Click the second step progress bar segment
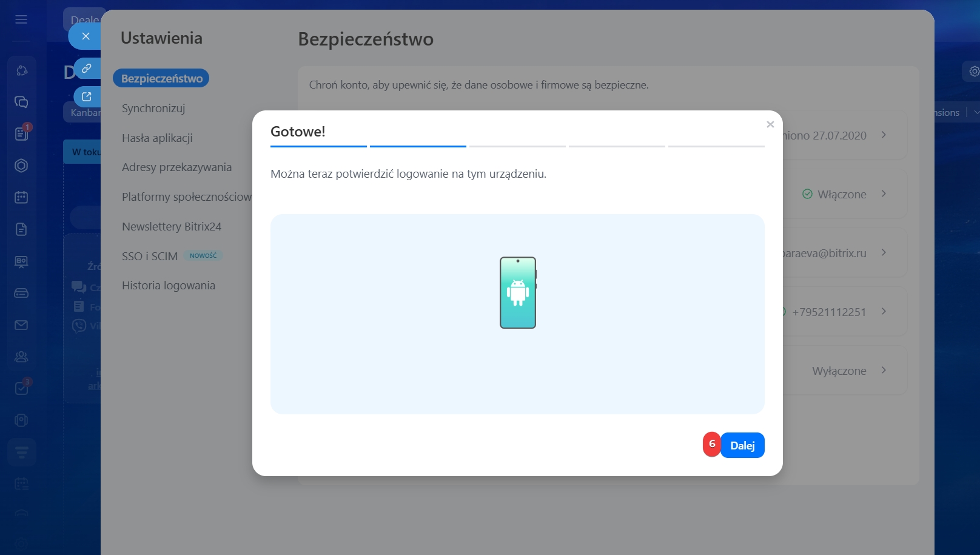 (x=418, y=146)
